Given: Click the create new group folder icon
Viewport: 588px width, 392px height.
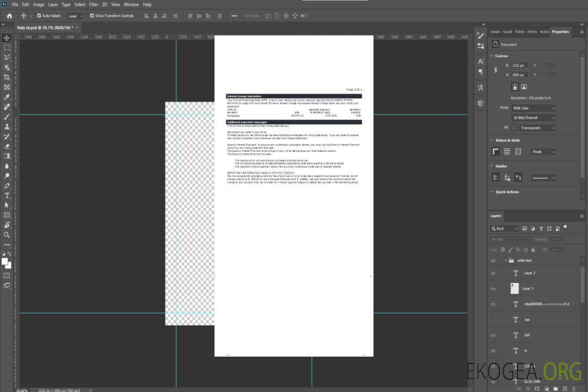Looking at the screenshot, I should (x=555, y=389).
